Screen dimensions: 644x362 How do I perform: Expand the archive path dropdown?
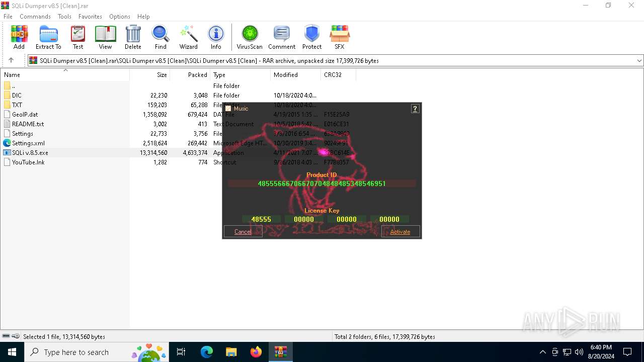639,61
